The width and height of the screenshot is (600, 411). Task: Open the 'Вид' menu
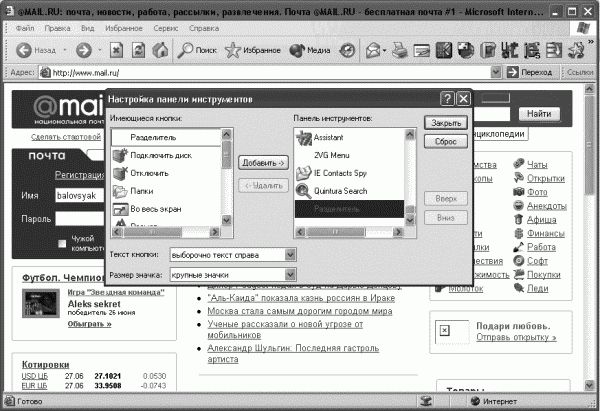click(88, 28)
